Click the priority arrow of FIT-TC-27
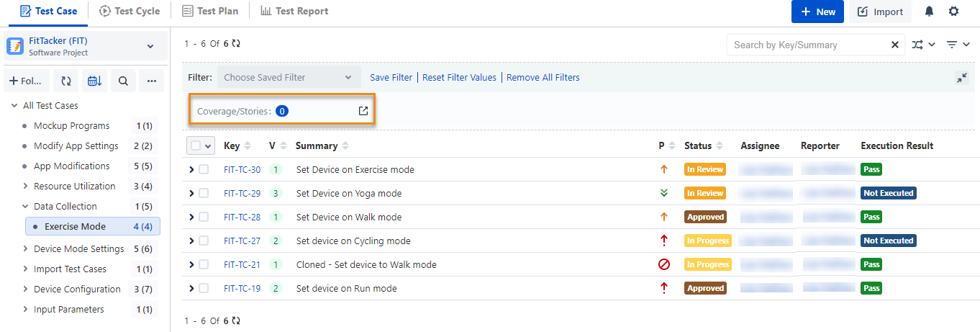 [x=664, y=241]
